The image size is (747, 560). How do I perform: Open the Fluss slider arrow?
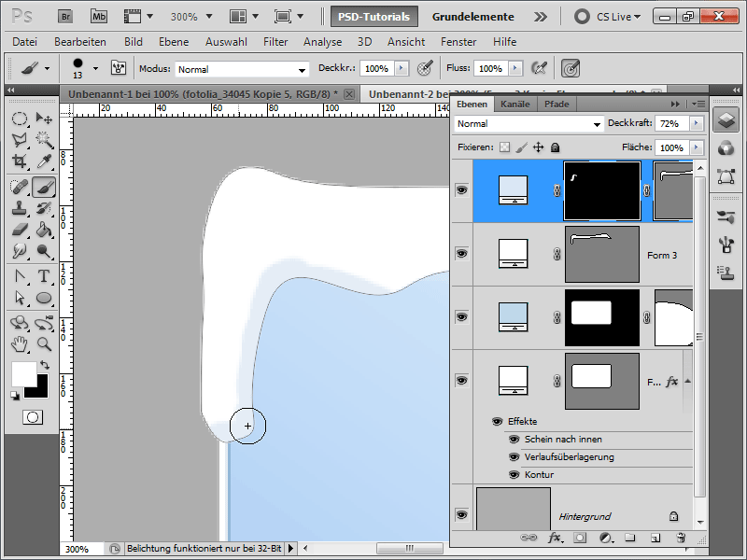click(x=515, y=68)
